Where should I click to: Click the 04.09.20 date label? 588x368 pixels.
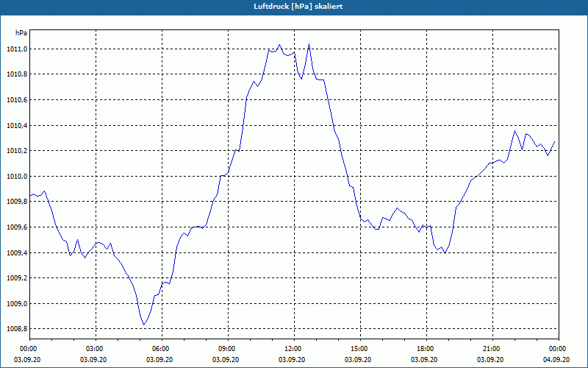(556, 360)
